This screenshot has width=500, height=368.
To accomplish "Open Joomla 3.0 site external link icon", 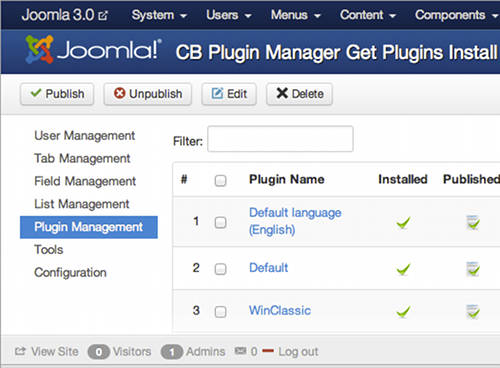I will [x=103, y=15].
